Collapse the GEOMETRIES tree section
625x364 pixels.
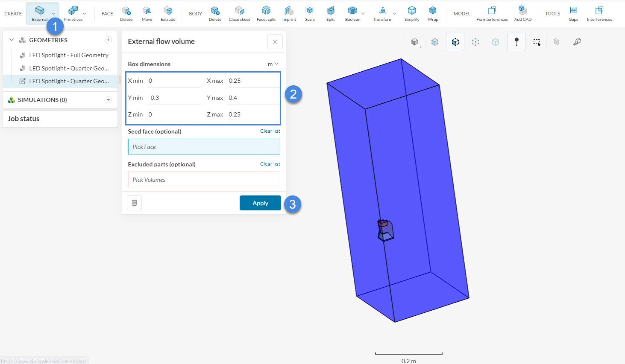(12, 40)
